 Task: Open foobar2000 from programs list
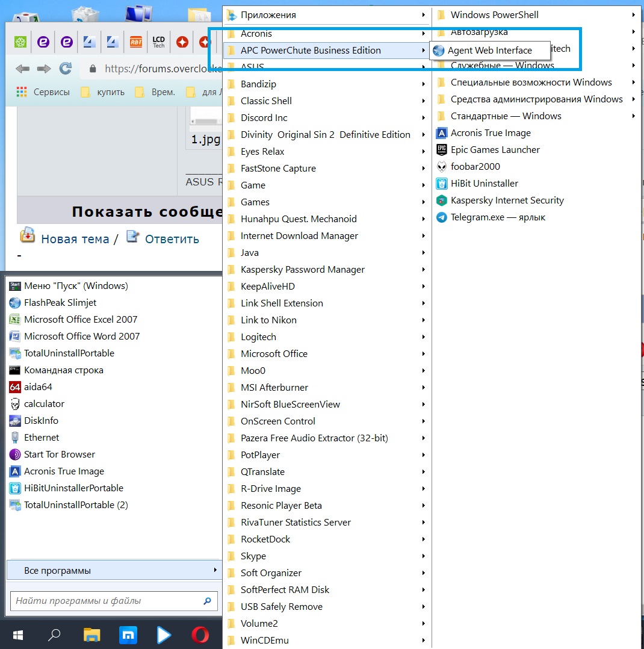pos(468,166)
